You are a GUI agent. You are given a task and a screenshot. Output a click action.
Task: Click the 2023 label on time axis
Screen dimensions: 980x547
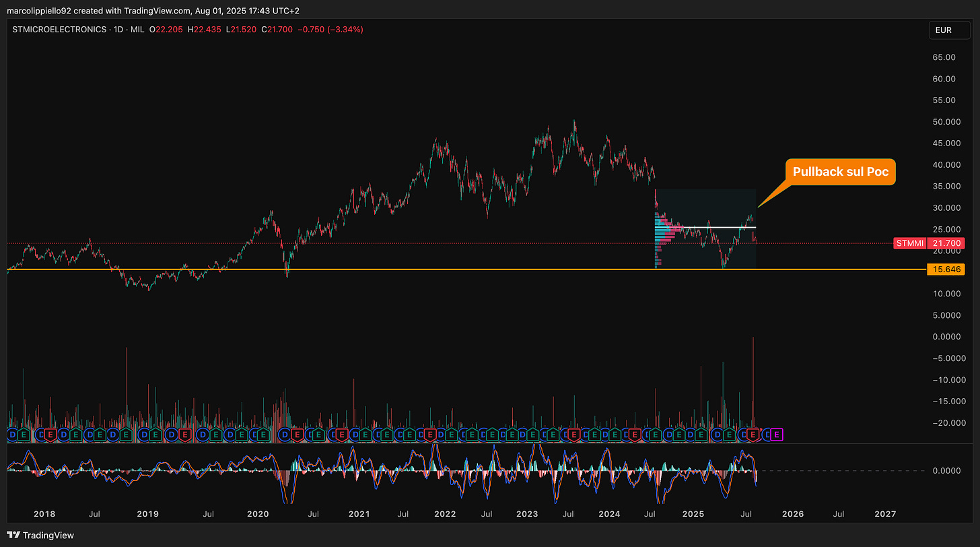click(527, 513)
